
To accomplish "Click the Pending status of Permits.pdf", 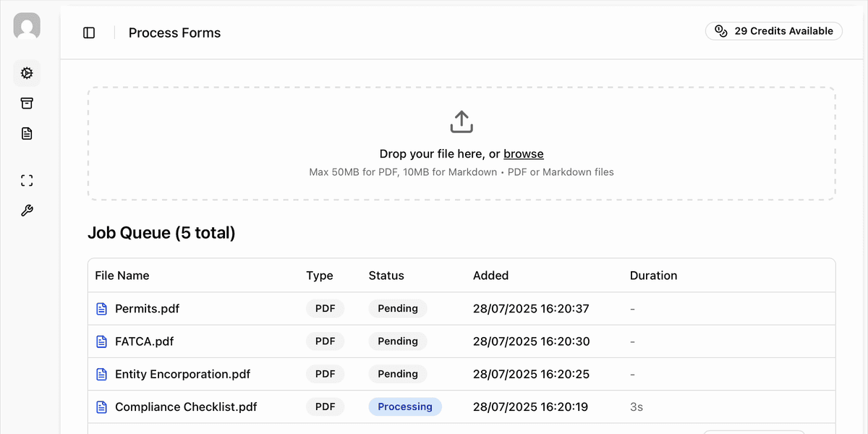I will pyautogui.click(x=398, y=309).
